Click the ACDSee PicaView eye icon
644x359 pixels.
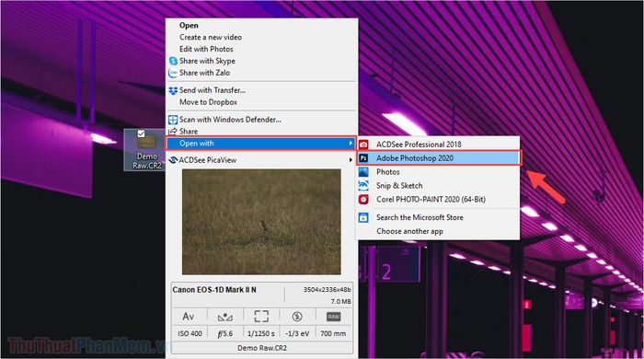click(x=173, y=160)
